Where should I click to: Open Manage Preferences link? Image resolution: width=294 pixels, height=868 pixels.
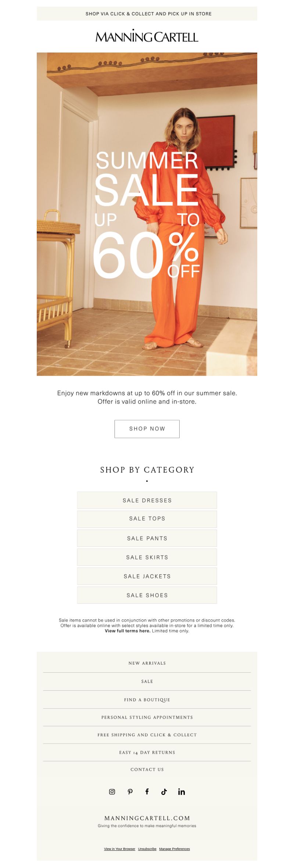pos(175,849)
